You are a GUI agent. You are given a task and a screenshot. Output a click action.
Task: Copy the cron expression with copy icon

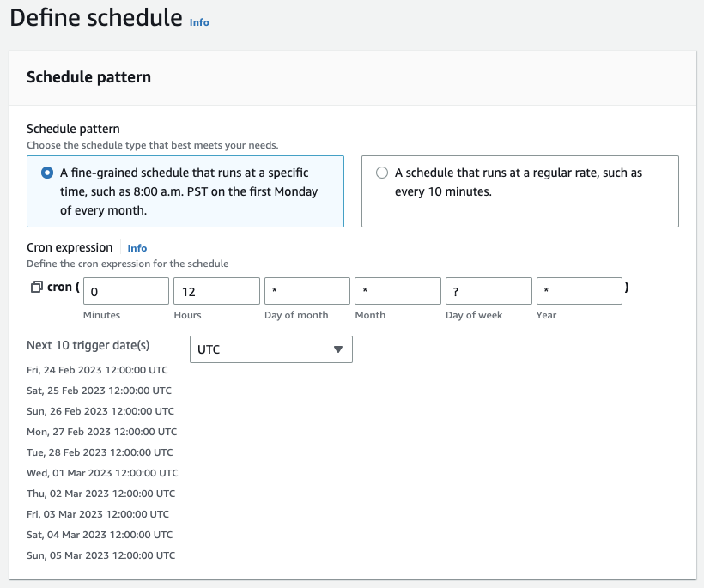[x=36, y=287]
